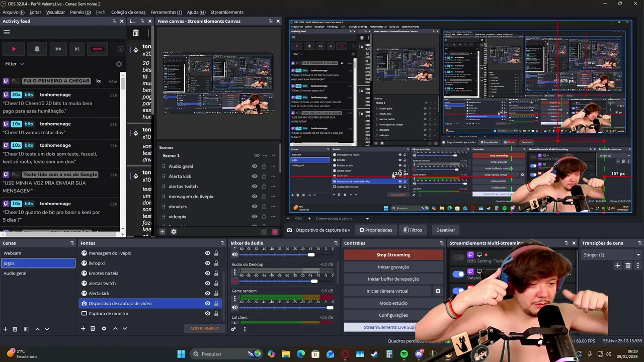
Task: Adjust Áudio do Desktop volume slider
Action: [314, 281]
